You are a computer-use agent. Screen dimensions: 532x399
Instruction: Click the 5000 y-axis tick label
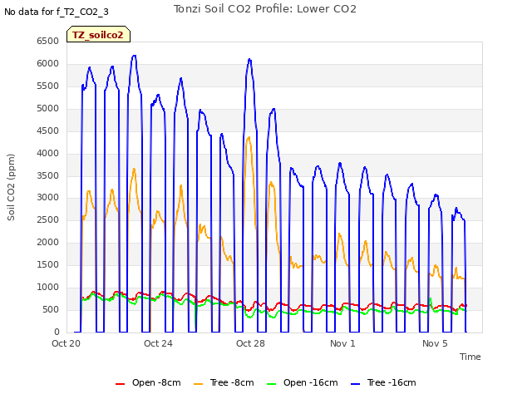[48, 108]
